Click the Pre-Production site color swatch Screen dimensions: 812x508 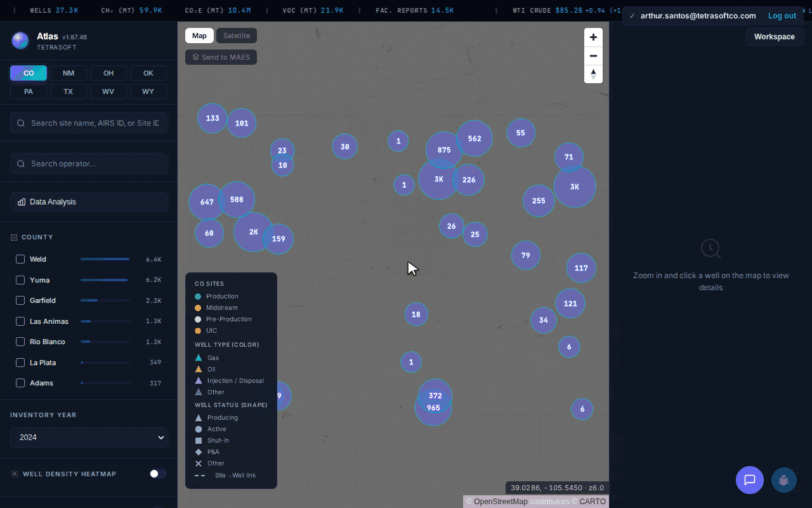click(x=198, y=319)
